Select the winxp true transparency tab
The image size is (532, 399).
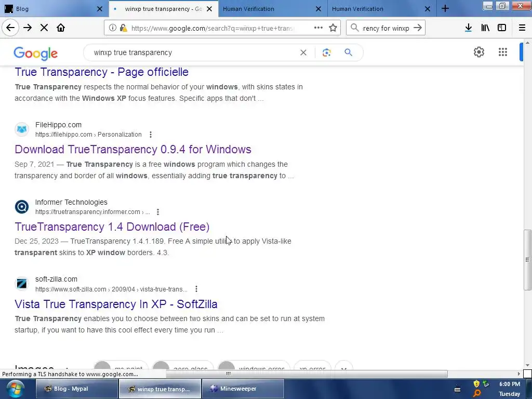164,9
